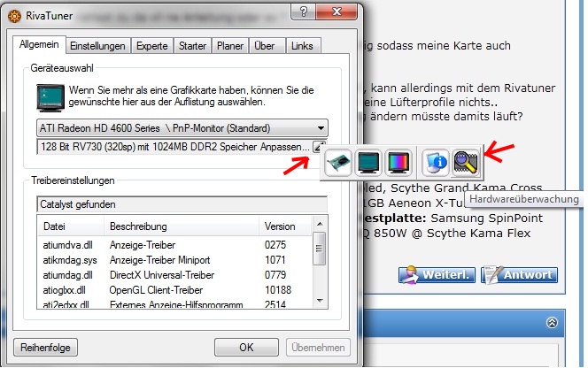This screenshot has width=588, height=368.
Task: Select the atiumdag.dll row
Action: (x=174, y=275)
